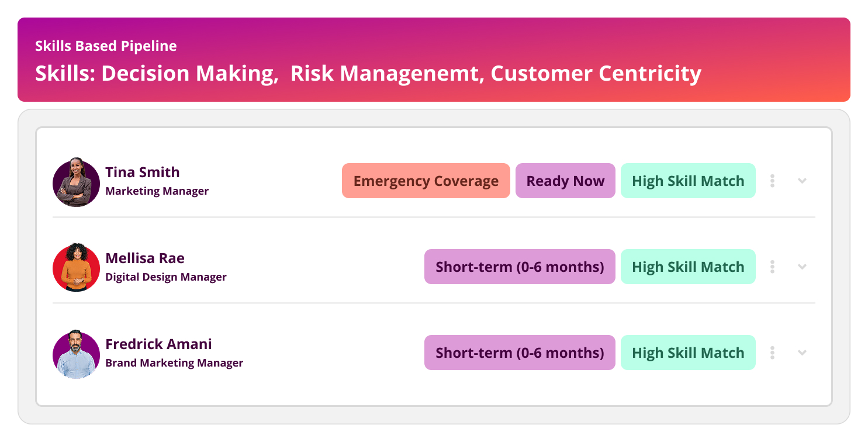Click the Skills Based Pipeline header title
Image resolution: width=868 pixels, height=442 pixels.
pyautogui.click(x=106, y=46)
